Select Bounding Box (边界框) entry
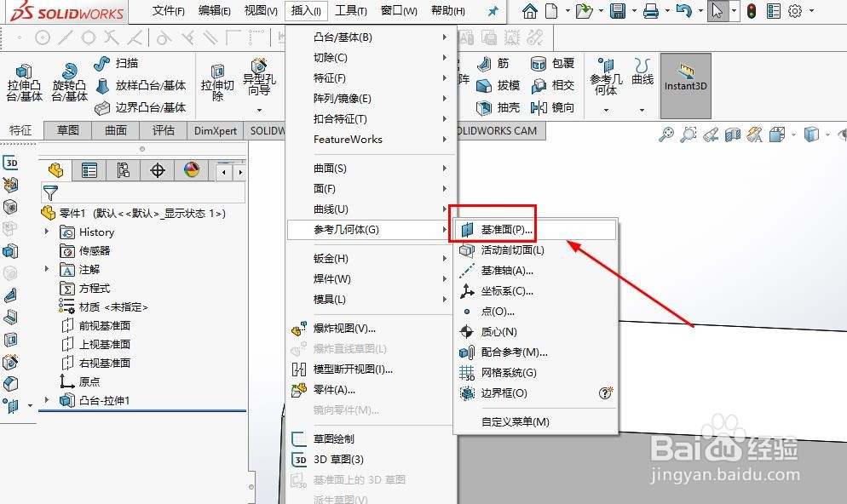Viewport: 847px width, 504px height. 536,392
